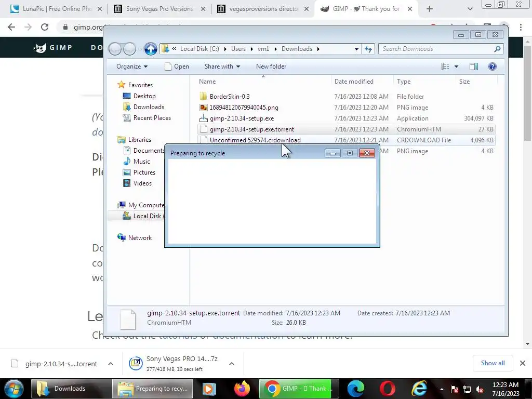The height and width of the screenshot is (399, 532).
Task: Open media player taskbar icon
Action: click(x=209, y=389)
